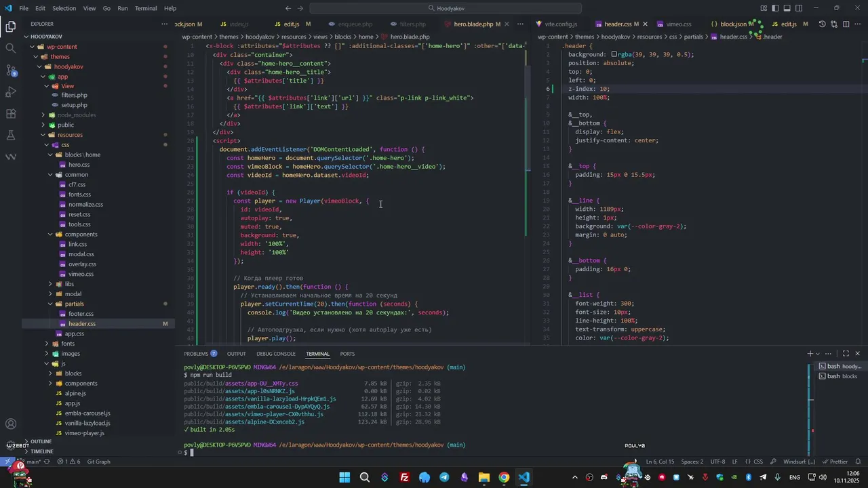
Task: Add a new terminal with the plus icon
Action: [810, 354]
